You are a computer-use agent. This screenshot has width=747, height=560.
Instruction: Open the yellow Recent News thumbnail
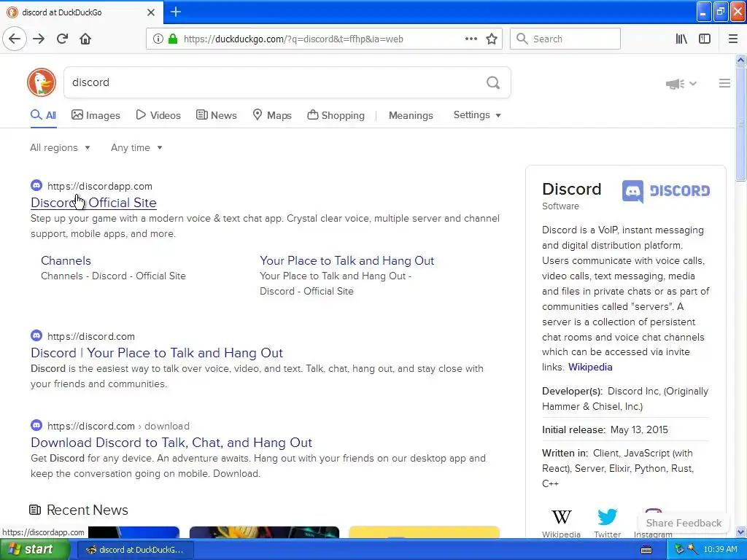click(x=424, y=532)
